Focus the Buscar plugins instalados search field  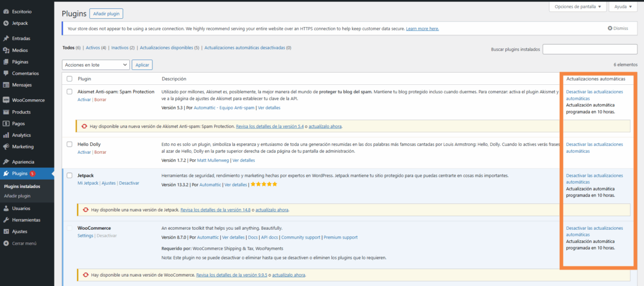tap(590, 50)
